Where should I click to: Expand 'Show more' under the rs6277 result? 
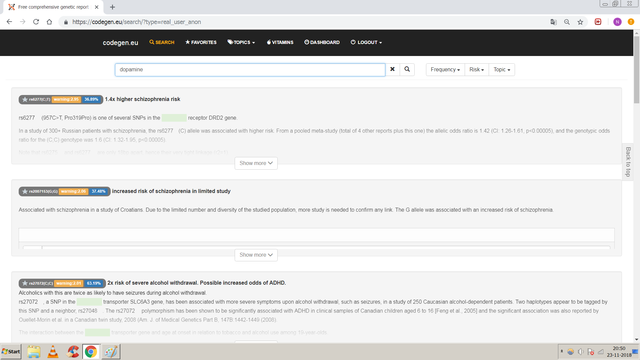point(256,163)
